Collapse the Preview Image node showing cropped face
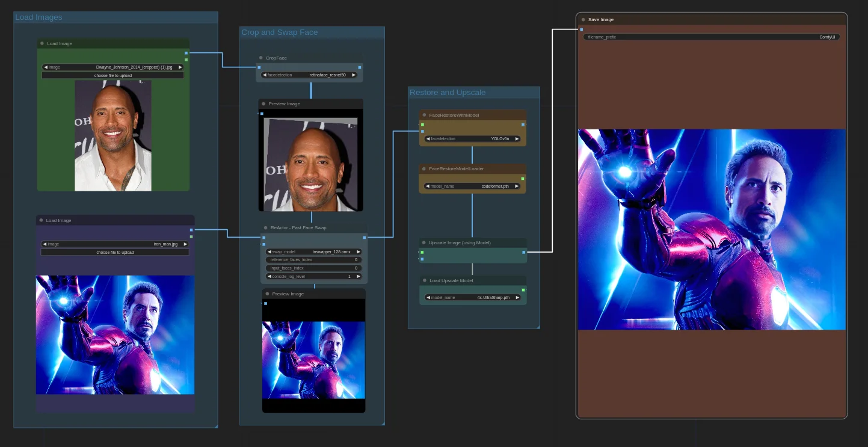The width and height of the screenshot is (868, 447). pos(263,103)
